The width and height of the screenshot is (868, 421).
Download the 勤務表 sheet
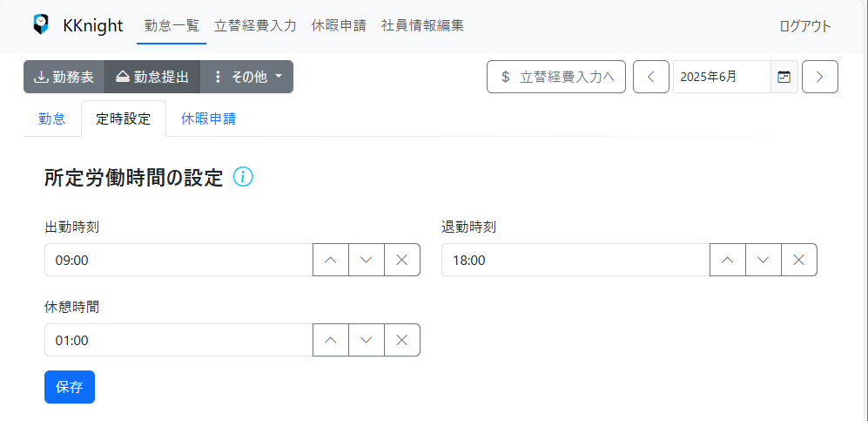pyautogui.click(x=64, y=77)
